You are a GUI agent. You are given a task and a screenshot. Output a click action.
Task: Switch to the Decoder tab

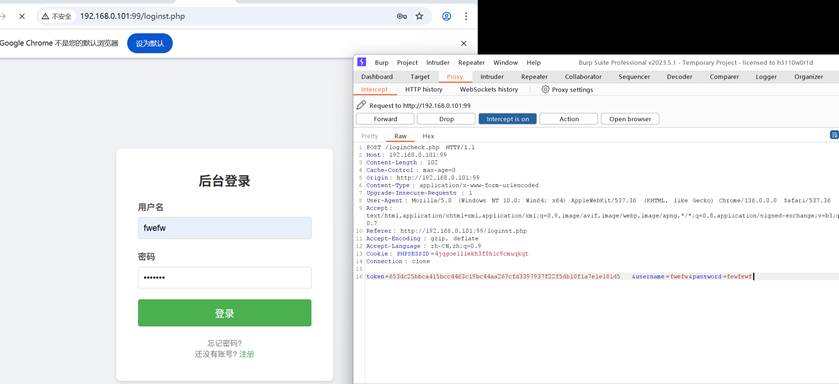click(680, 76)
